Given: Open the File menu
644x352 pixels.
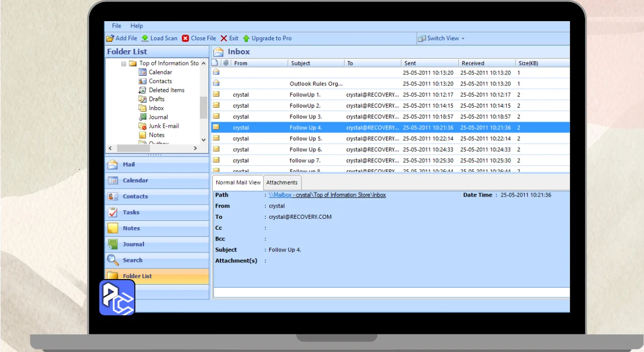Looking at the screenshot, I should click(x=117, y=26).
